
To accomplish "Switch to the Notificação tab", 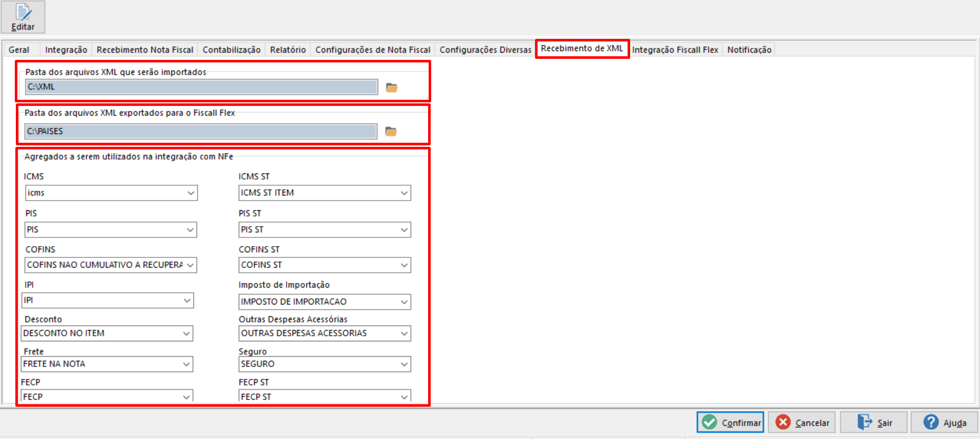I will pyautogui.click(x=749, y=50).
